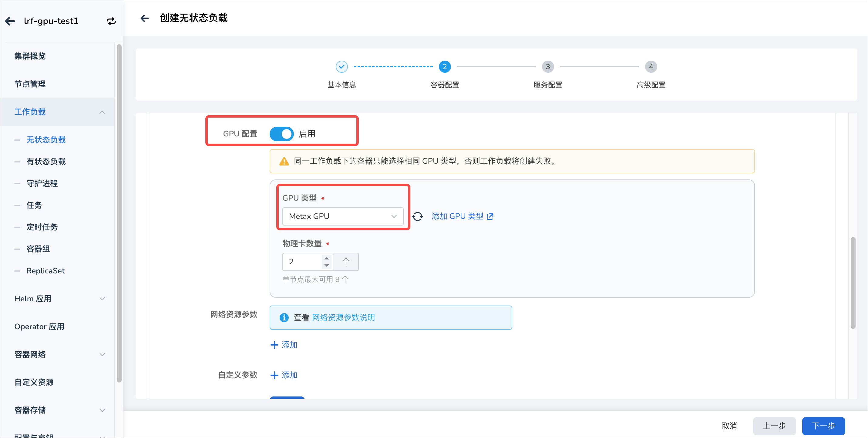Expand the 容器存储 menu
868x438 pixels.
click(x=102, y=410)
